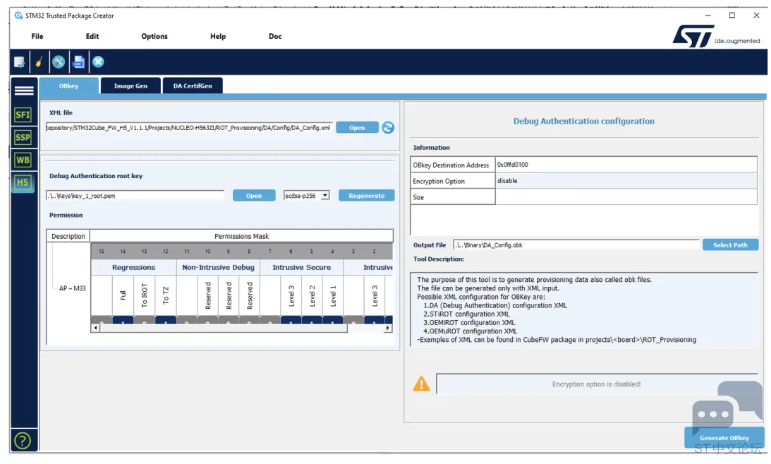Expand the hamburger sidebar menu
771x464 pixels.
pyautogui.click(x=24, y=90)
